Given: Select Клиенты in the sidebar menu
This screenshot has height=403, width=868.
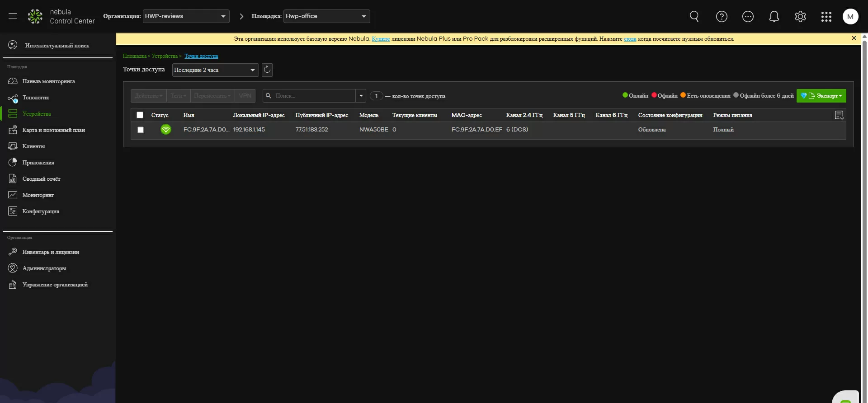Looking at the screenshot, I should (33, 146).
